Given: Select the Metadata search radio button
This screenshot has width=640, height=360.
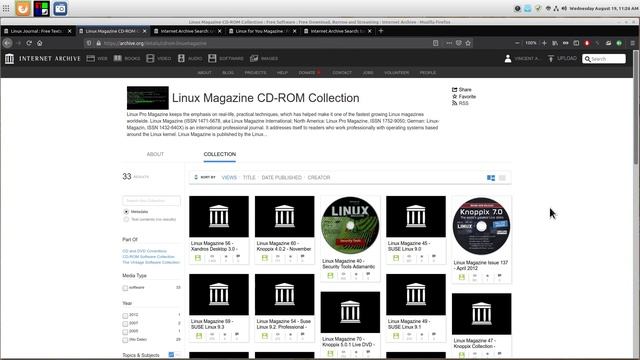Looking at the screenshot, I should pos(126,212).
